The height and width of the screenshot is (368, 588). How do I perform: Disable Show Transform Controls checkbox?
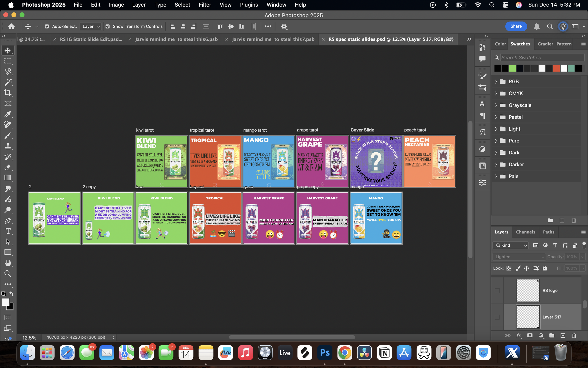coord(107,27)
